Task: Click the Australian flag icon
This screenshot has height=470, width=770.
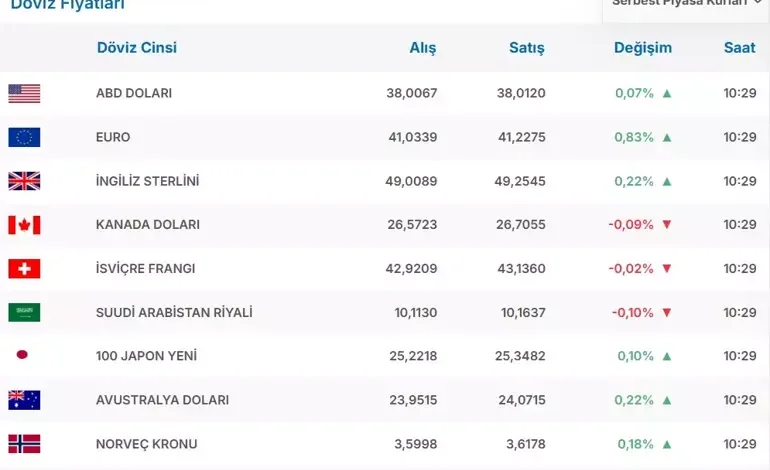Action: 24,400
